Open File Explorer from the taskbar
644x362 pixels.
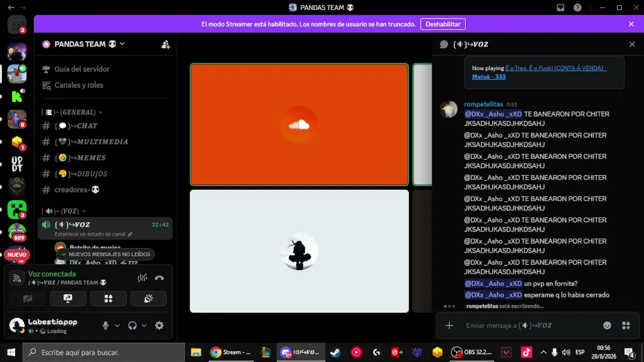196,352
